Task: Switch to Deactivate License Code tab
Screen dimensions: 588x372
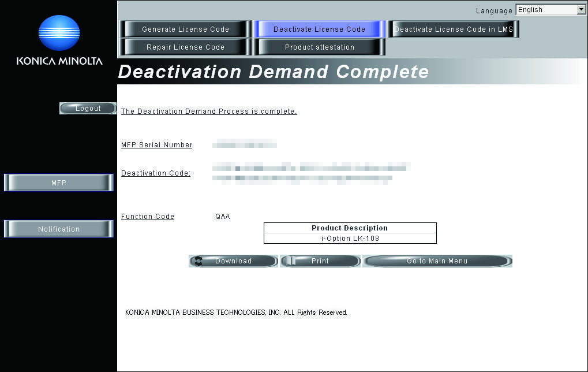Action: [319, 29]
